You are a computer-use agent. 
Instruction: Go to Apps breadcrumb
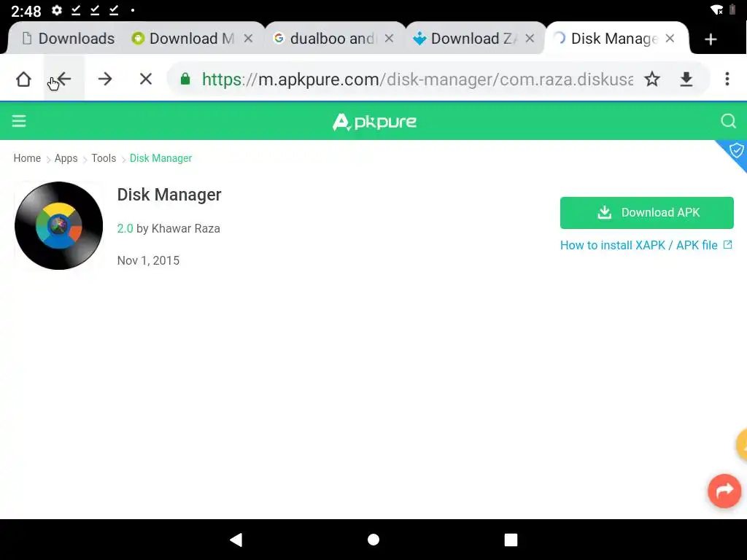(66, 158)
